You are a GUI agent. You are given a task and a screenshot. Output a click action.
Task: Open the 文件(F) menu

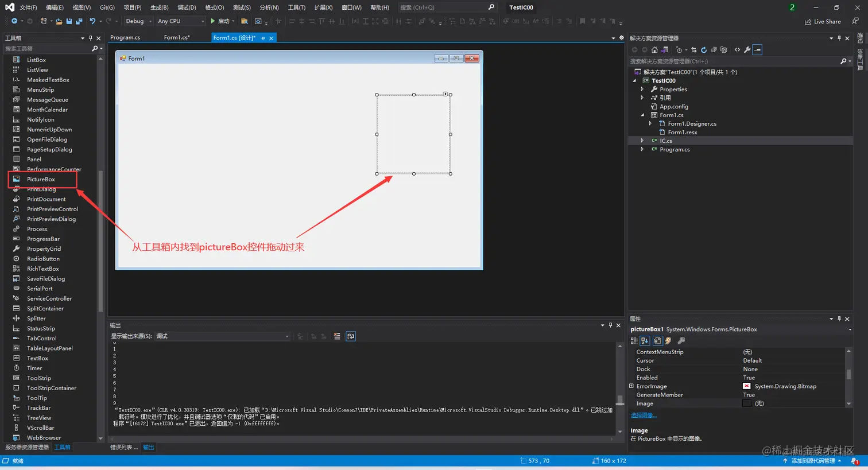click(28, 7)
